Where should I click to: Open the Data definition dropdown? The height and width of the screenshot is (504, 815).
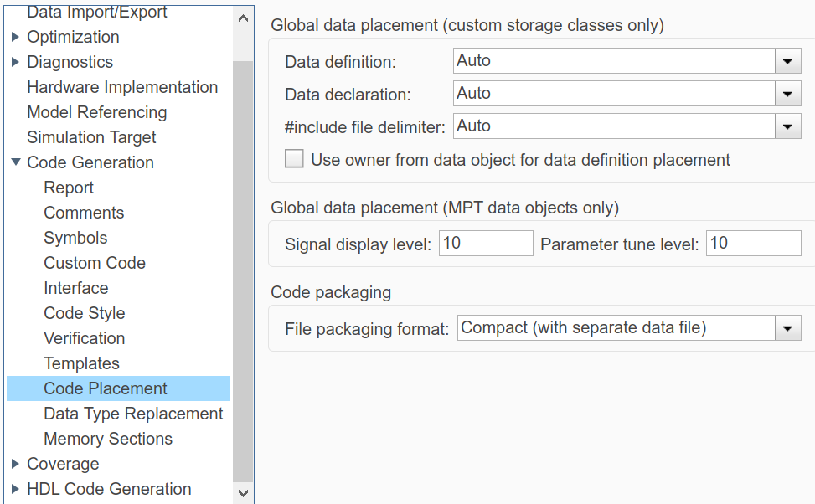pos(787,62)
